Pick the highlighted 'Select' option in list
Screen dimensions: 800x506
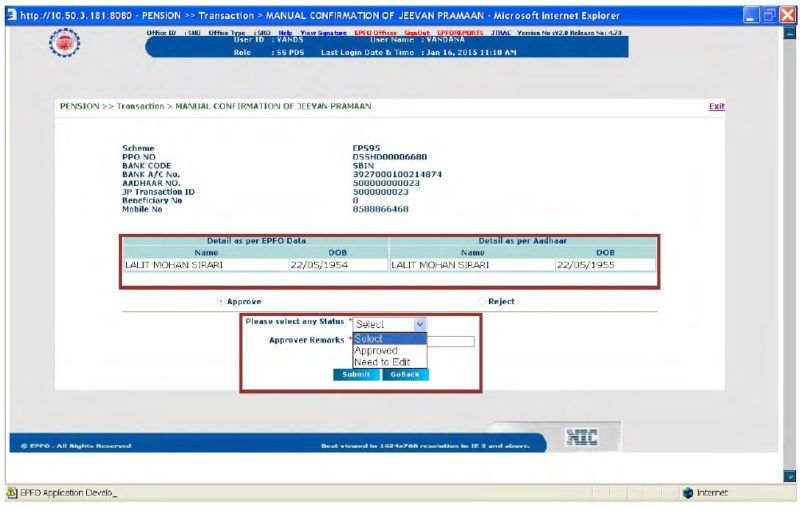(369, 339)
